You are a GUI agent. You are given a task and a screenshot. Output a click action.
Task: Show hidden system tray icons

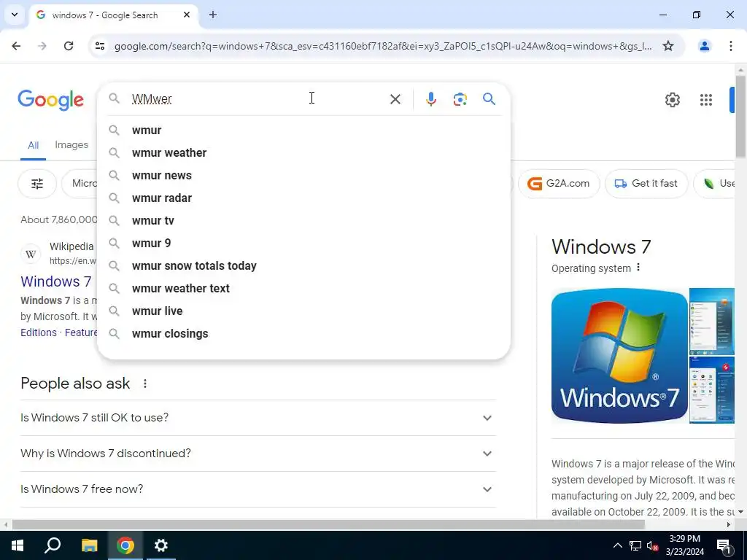pyautogui.click(x=617, y=545)
